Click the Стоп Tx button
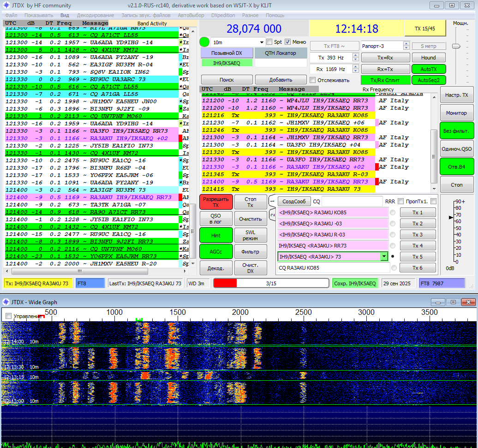 tap(250, 202)
